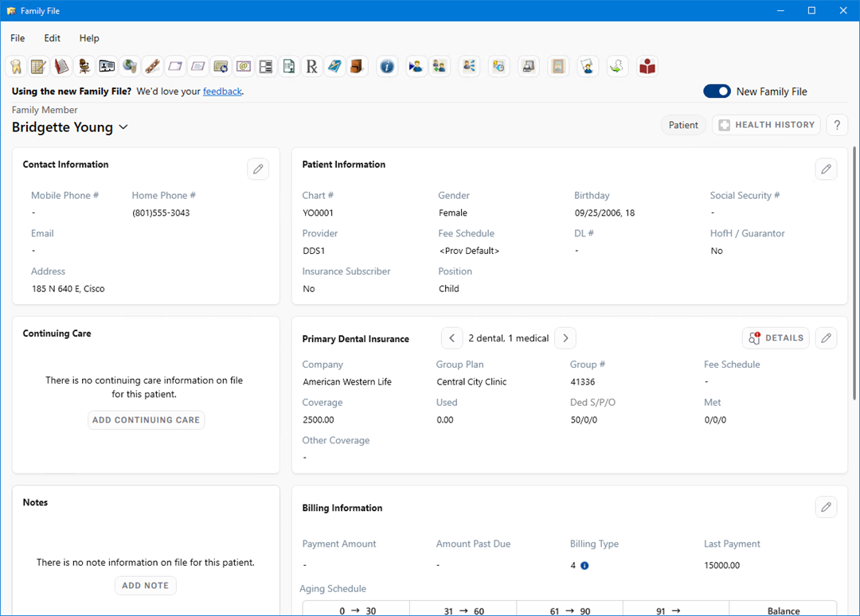
Task: Click the vertical scrollbar on the right
Action: tap(854, 273)
